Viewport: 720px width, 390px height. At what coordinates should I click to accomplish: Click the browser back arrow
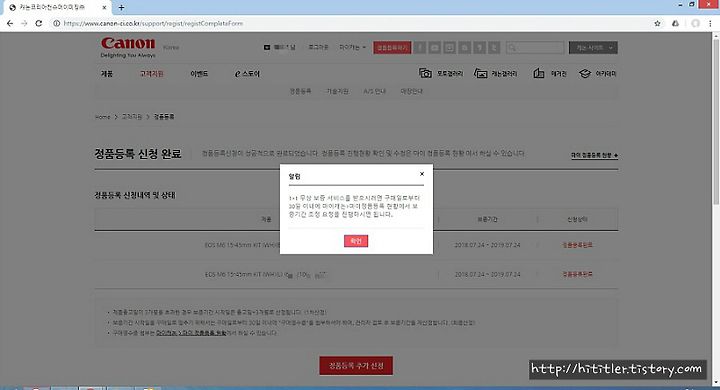(10, 23)
